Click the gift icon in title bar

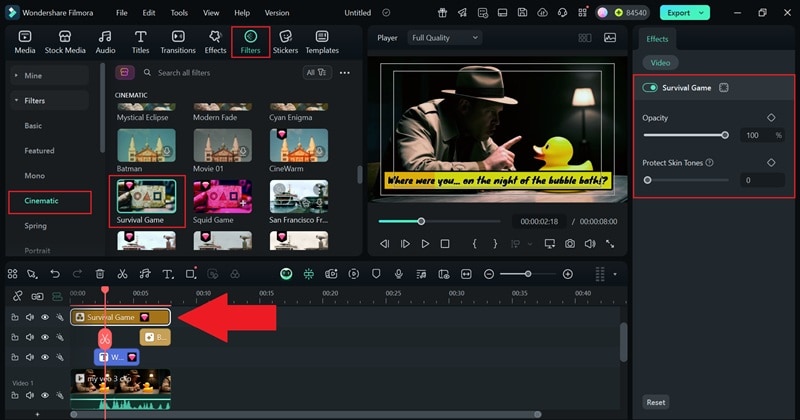pyautogui.click(x=442, y=13)
